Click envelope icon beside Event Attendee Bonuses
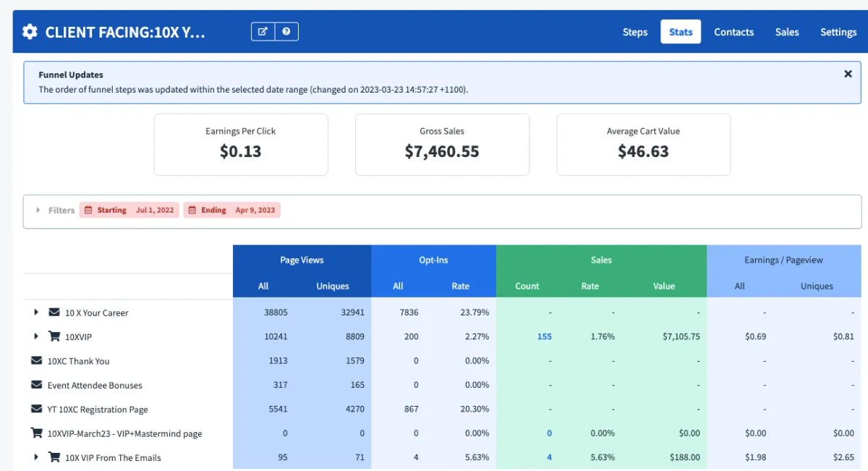868x471 pixels. pyautogui.click(x=37, y=385)
